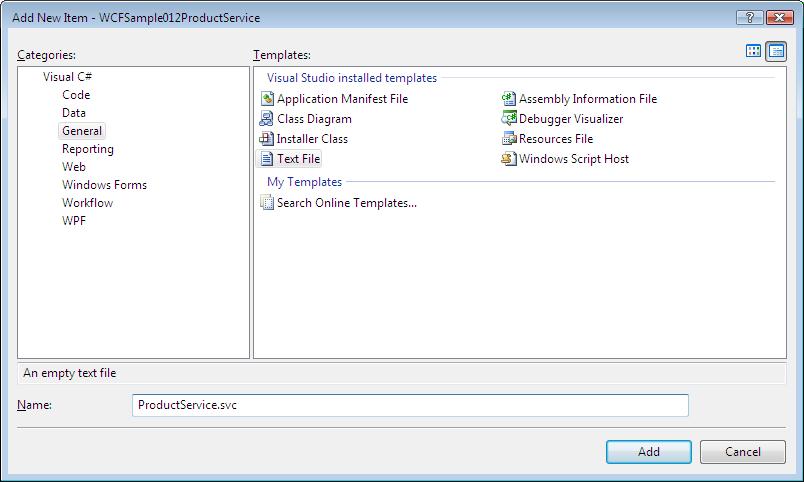Screen dimensions: 804x482
Task: Click the Name field containing ProductService.svc
Action: click(x=410, y=405)
